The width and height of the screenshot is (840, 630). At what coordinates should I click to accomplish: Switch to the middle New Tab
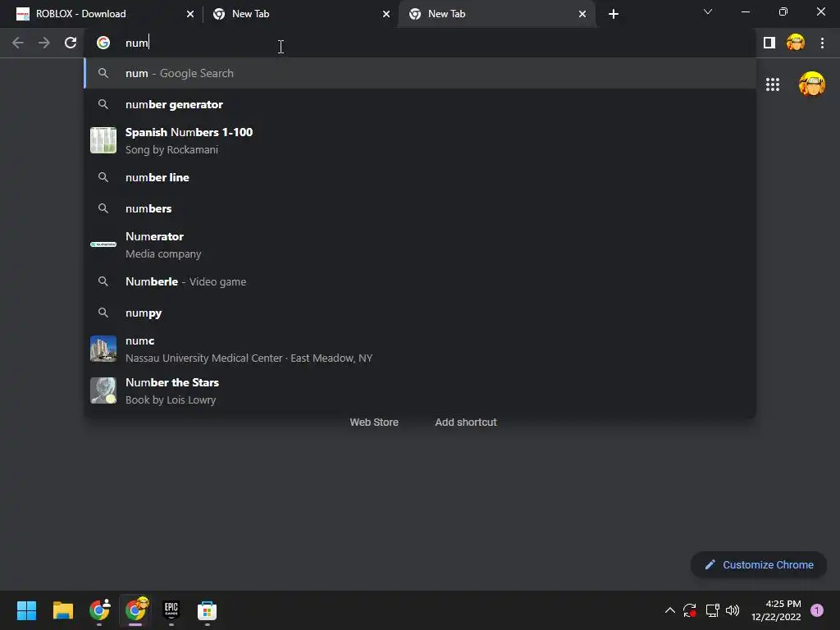pos(300,14)
